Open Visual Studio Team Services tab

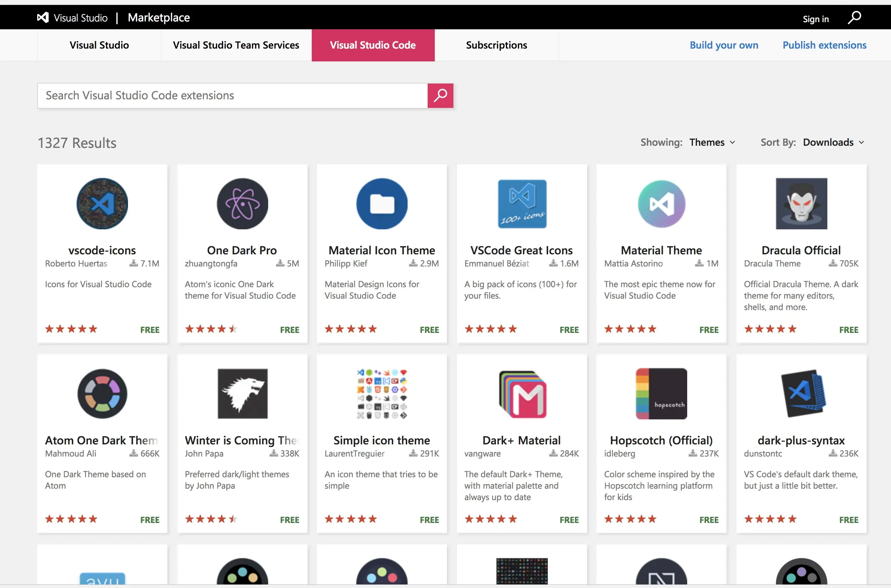(236, 45)
